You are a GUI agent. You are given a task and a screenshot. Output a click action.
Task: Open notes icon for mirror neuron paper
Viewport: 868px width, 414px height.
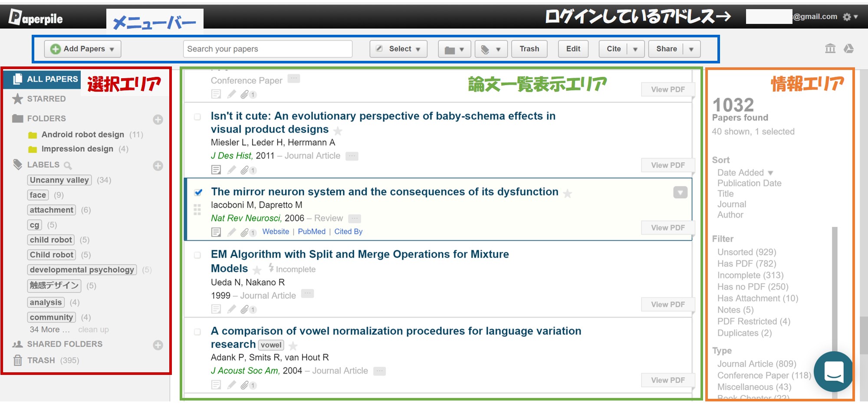(x=216, y=232)
